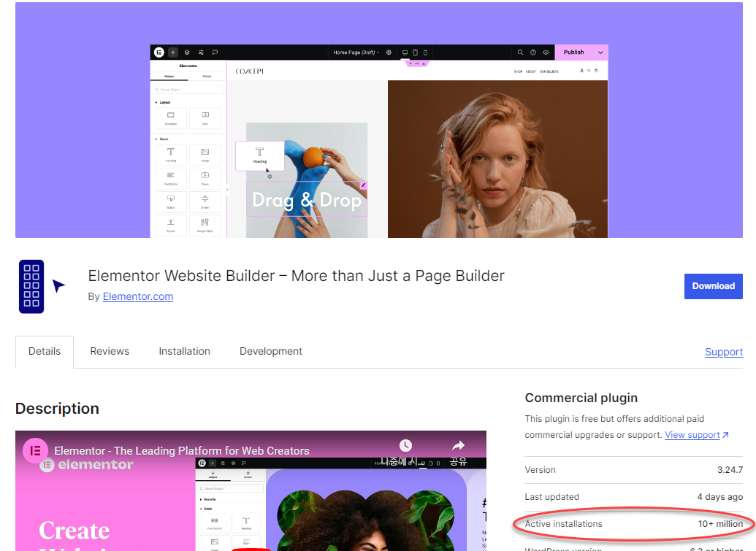Switch to the Reviews tab
Screen dimensions: 756x551
[x=110, y=351]
